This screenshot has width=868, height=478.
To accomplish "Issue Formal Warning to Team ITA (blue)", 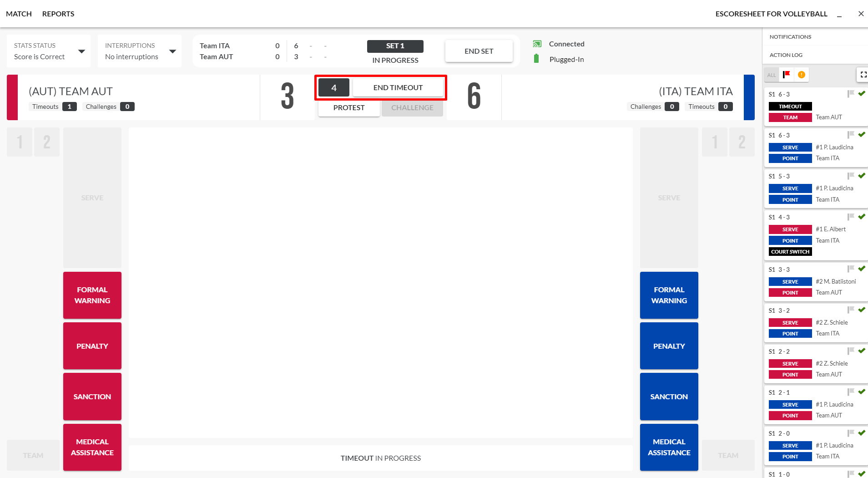I will point(669,295).
